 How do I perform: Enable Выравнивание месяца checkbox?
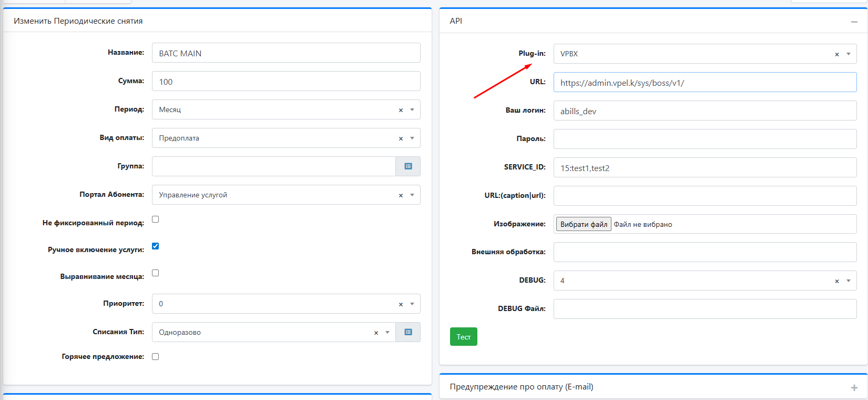156,273
